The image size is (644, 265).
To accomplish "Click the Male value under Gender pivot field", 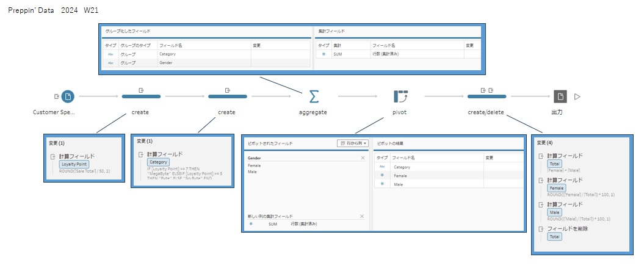I will (x=253, y=172).
